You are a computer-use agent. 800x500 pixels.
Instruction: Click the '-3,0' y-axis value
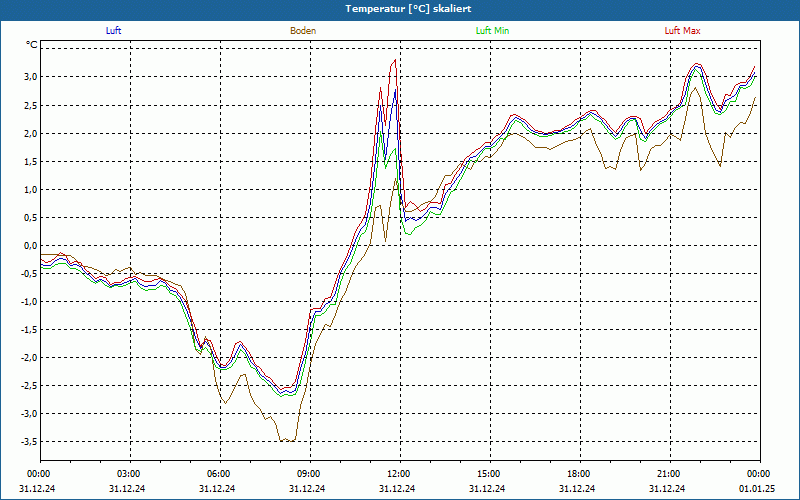(x=30, y=413)
